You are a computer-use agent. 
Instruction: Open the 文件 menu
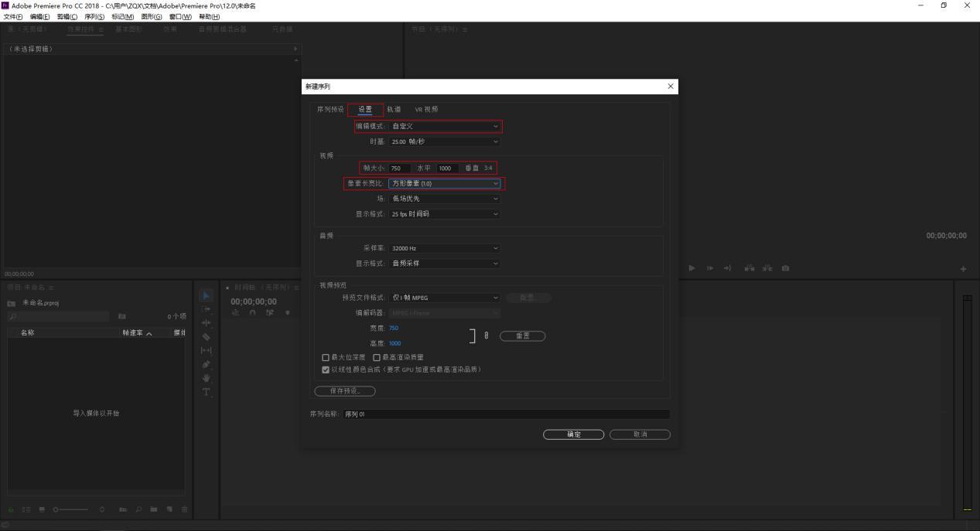coord(15,16)
